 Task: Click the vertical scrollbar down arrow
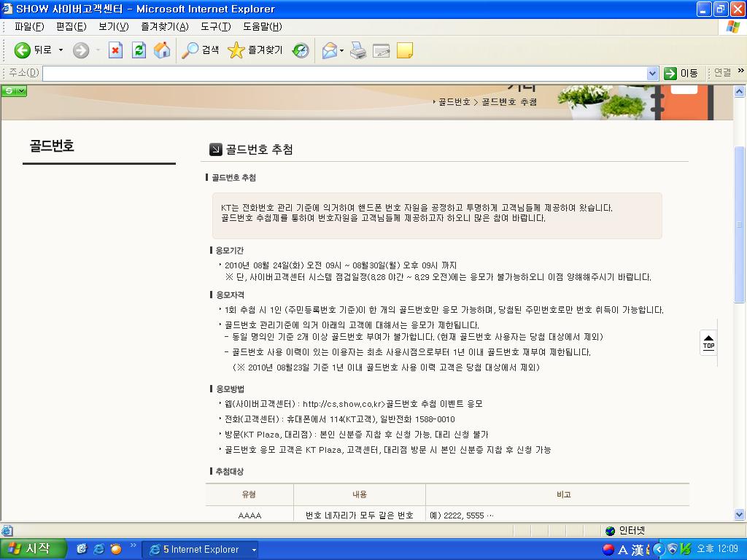click(740, 514)
